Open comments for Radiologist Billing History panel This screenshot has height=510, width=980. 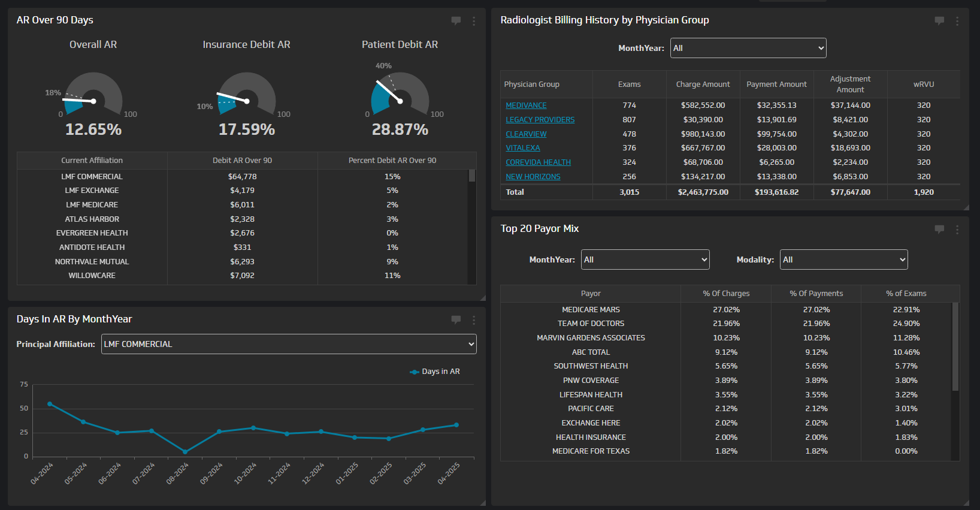(939, 20)
